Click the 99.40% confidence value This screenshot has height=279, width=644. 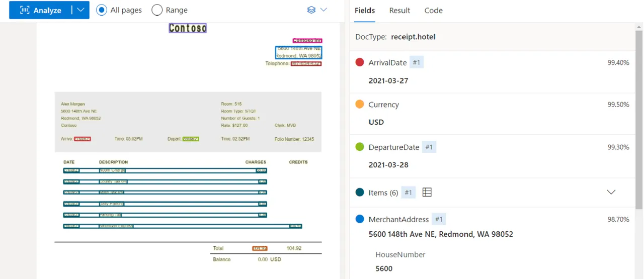[618, 63]
